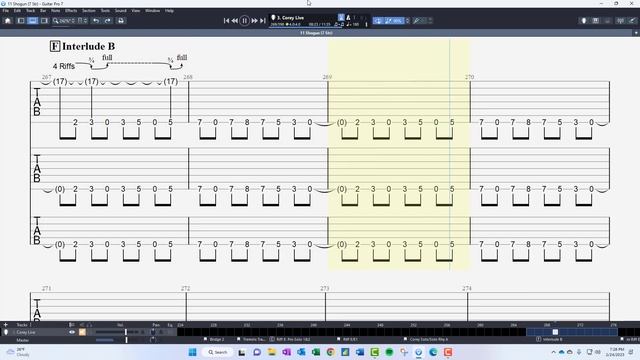Open Chrome from the taskbar
This screenshot has height=360, width=640.
click(x=331, y=352)
